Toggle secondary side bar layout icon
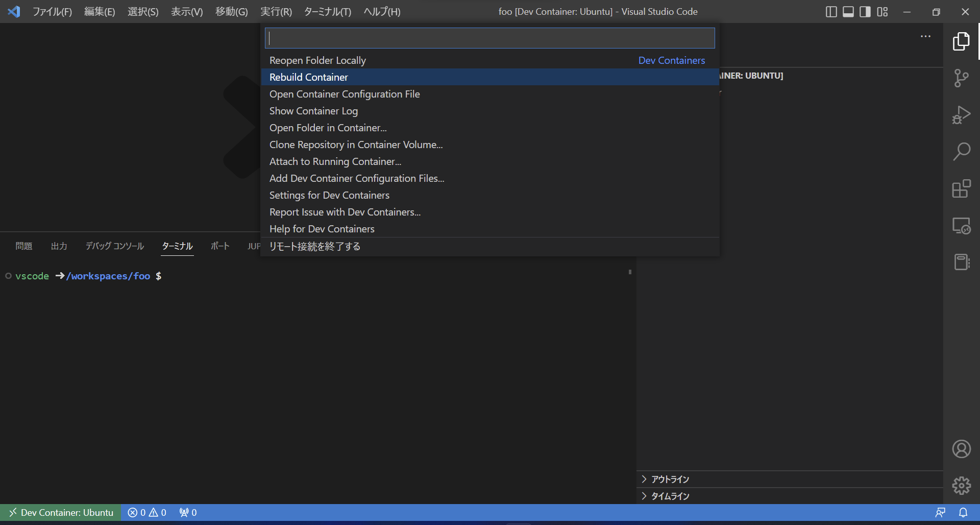The height and width of the screenshot is (525, 980). point(865,12)
